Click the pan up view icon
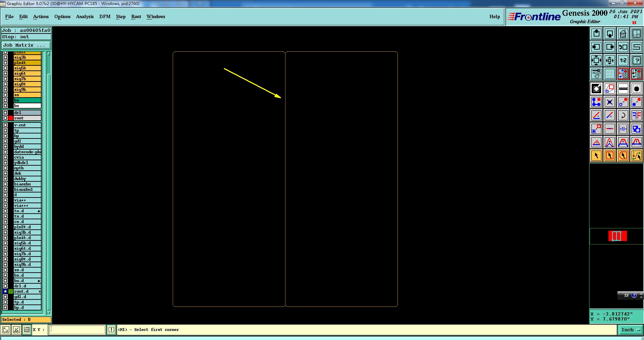644x340 pixels. coord(596,34)
